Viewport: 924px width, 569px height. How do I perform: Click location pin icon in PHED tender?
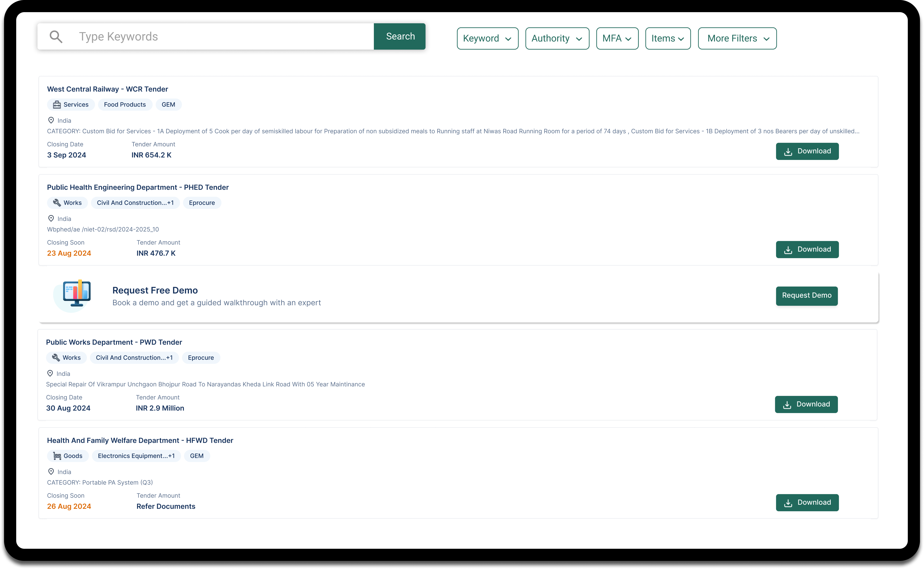51,219
